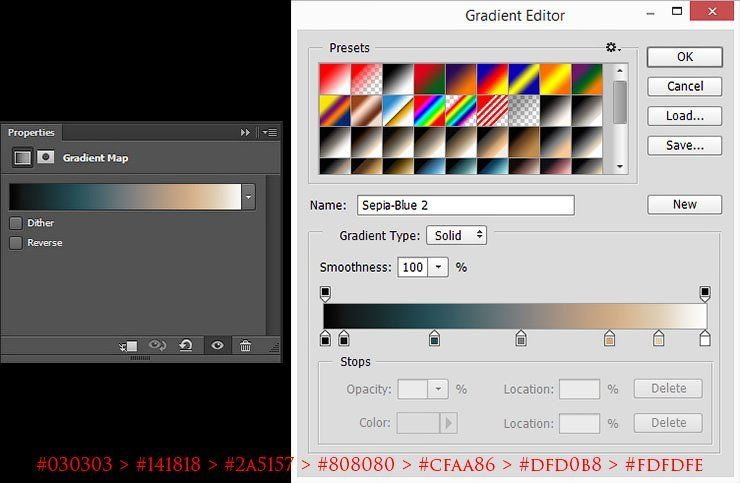The image size is (740, 483).
Task: Reset adjustment to defaults icon
Action: coord(186,346)
